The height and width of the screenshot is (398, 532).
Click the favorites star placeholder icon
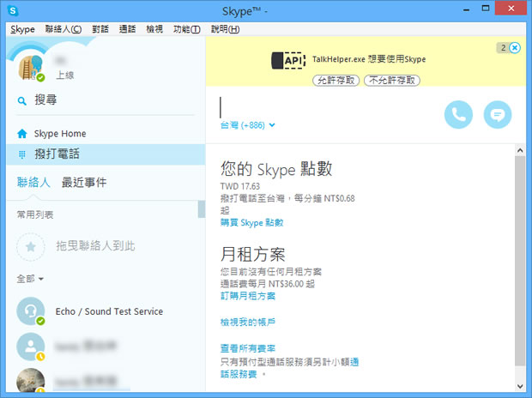pos(31,247)
